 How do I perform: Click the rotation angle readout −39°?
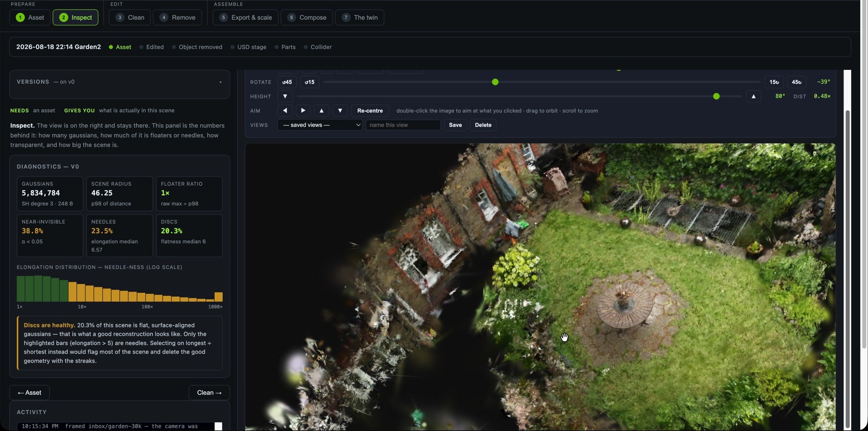(824, 82)
